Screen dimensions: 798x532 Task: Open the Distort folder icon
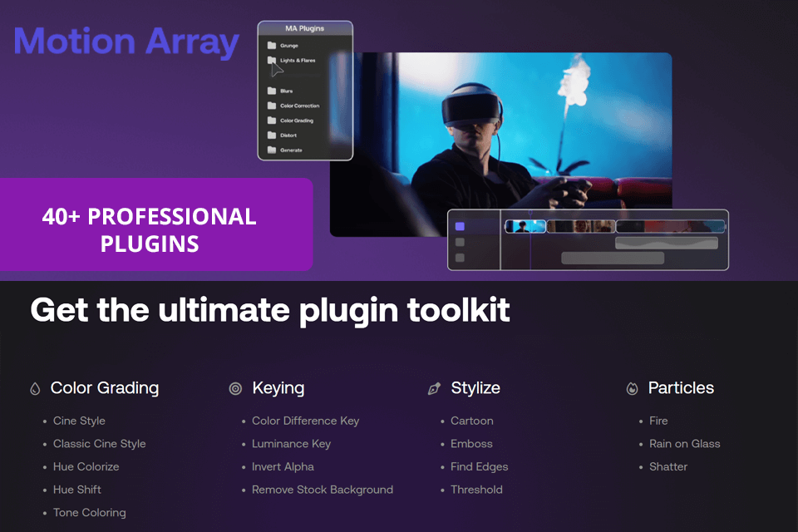coord(272,135)
